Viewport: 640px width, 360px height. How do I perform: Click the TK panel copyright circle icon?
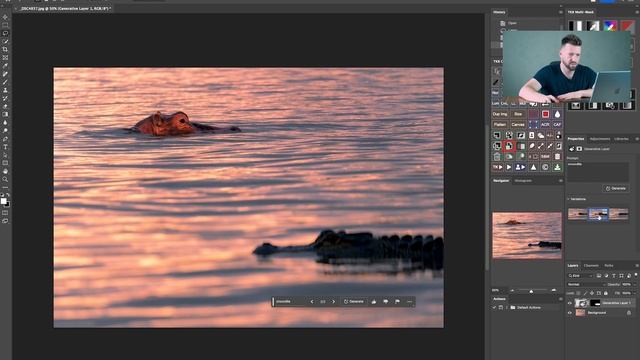point(545,167)
